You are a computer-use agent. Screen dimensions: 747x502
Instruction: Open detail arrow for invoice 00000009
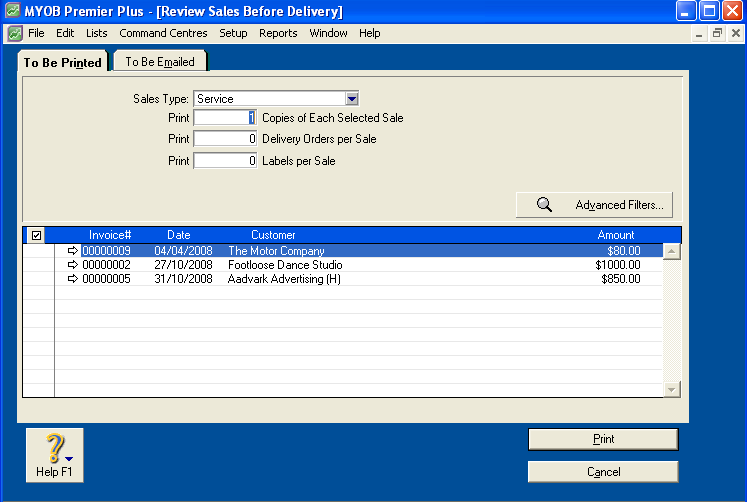click(x=72, y=251)
